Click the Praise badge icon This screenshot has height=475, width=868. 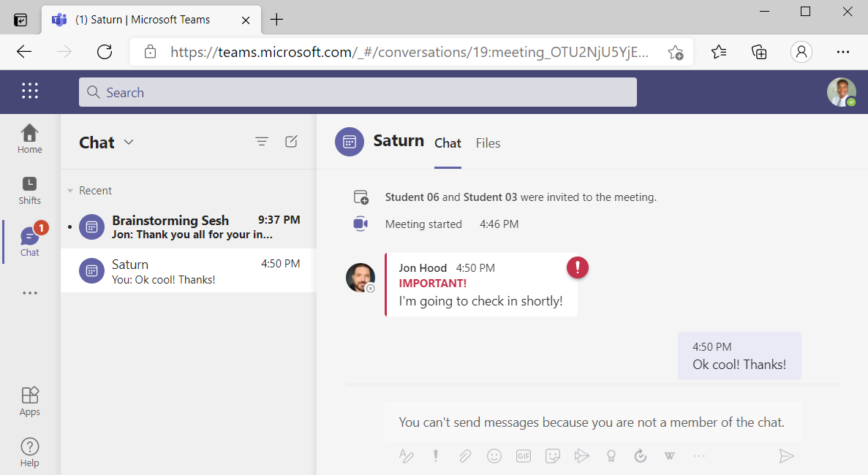tap(611, 456)
